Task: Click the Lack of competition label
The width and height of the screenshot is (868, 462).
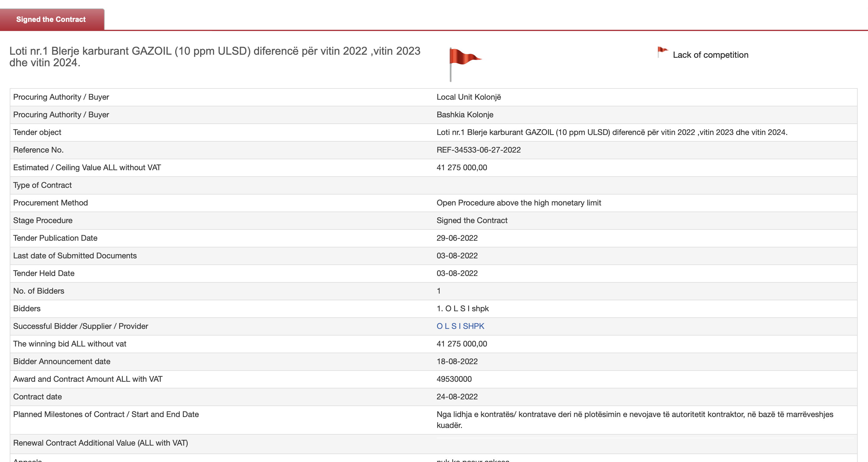Action: (x=710, y=55)
